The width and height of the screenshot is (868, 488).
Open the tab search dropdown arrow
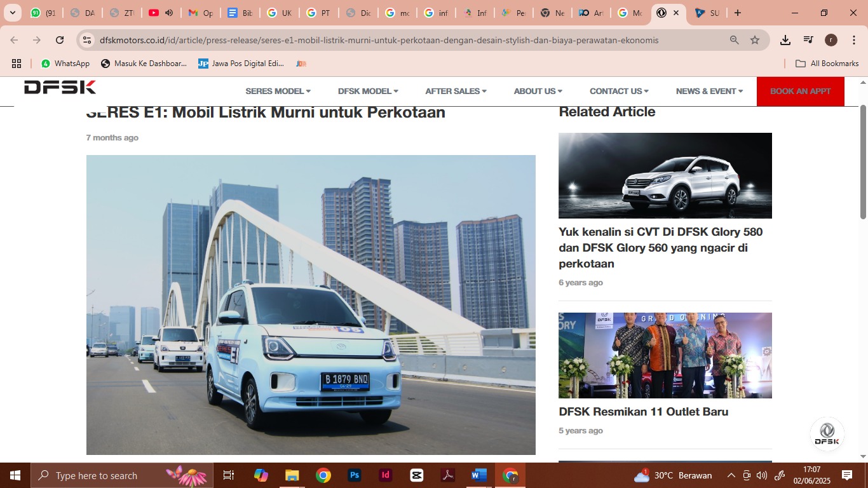coord(12,13)
